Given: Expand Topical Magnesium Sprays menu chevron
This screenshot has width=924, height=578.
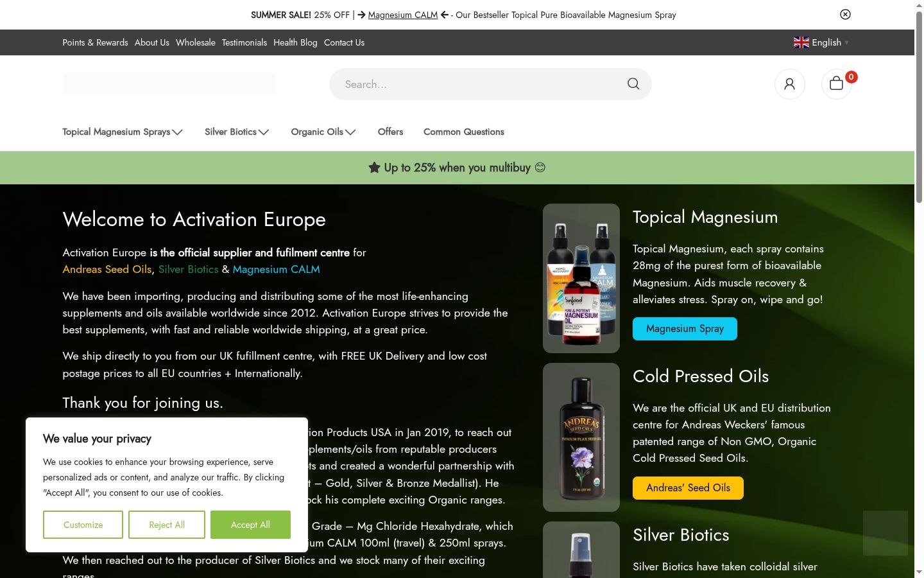Looking at the screenshot, I should click(178, 132).
